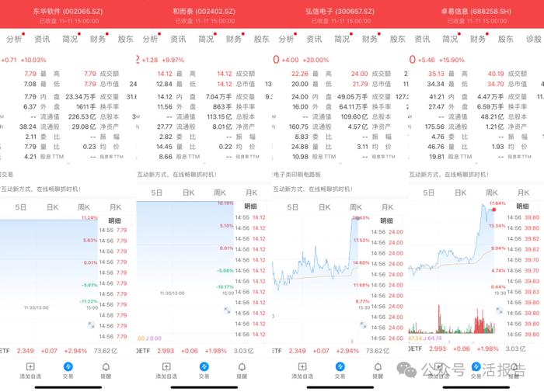Select 明细 tab beside 弘信电子 chart

click(x=386, y=220)
